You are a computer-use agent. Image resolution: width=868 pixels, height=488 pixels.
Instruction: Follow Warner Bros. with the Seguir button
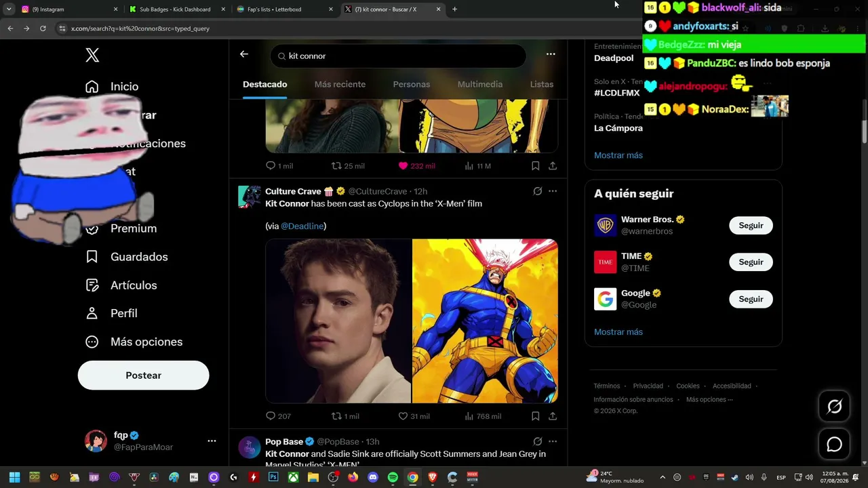[x=751, y=226]
